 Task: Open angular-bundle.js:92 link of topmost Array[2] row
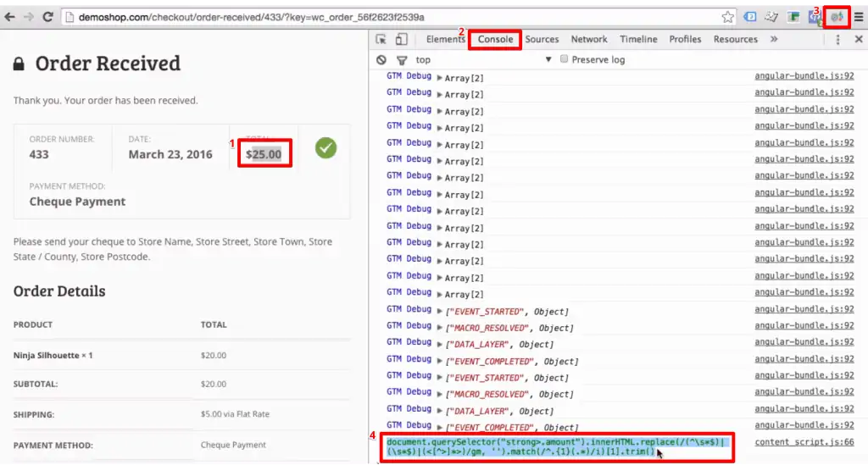tap(804, 75)
